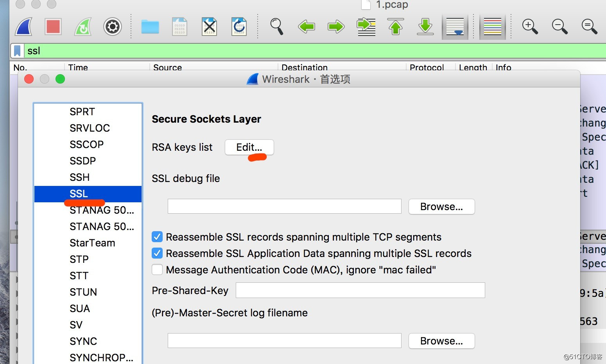Browse for SSL debug file

click(441, 207)
